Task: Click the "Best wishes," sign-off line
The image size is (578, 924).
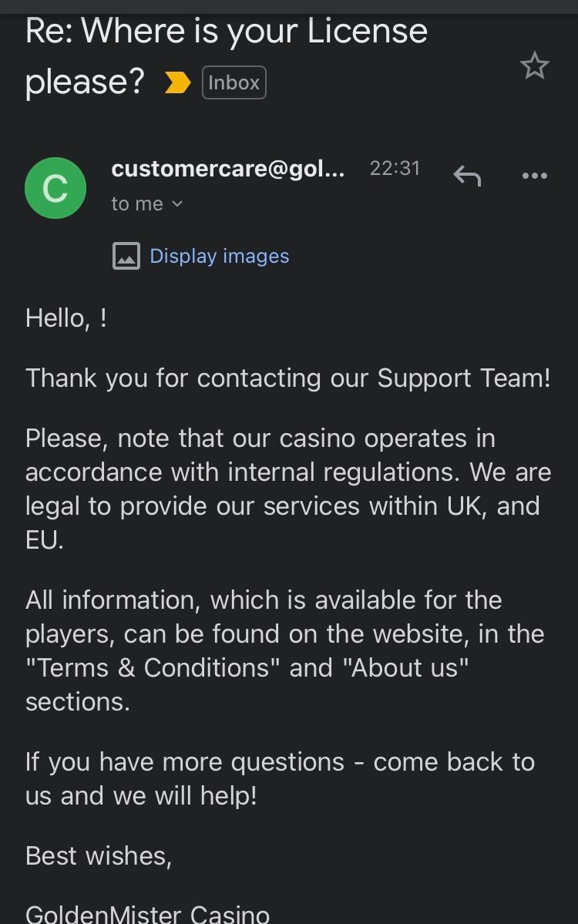Action: (x=99, y=855)
